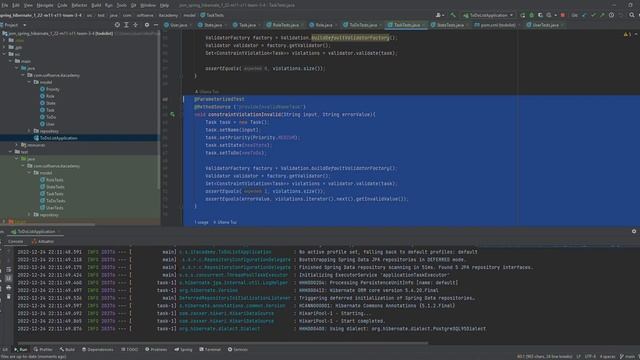Toggle scroll to end icon in console sidebar
640x360 pixels.
click(x=9, y=278)
